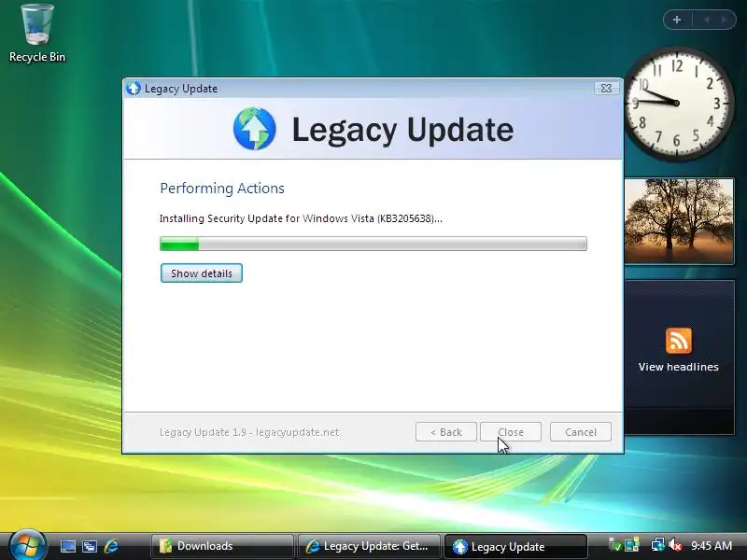
Task: Click the Legacy Update title bar icon
Action: [134, 88]
